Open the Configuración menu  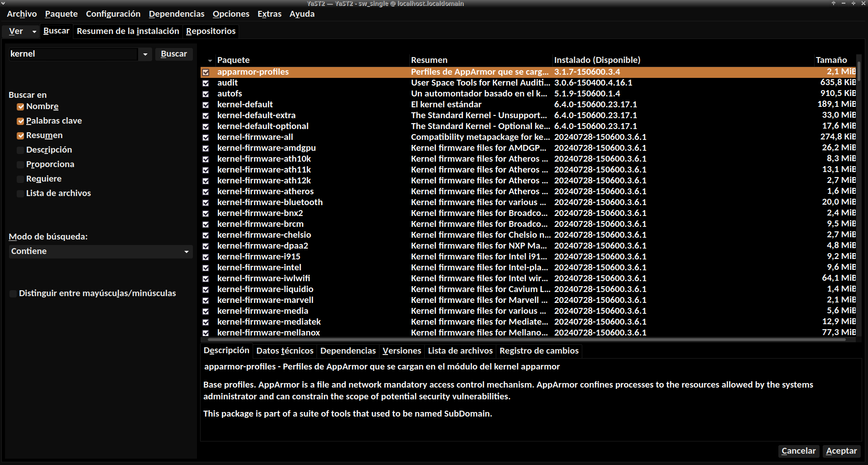(113, 14)
